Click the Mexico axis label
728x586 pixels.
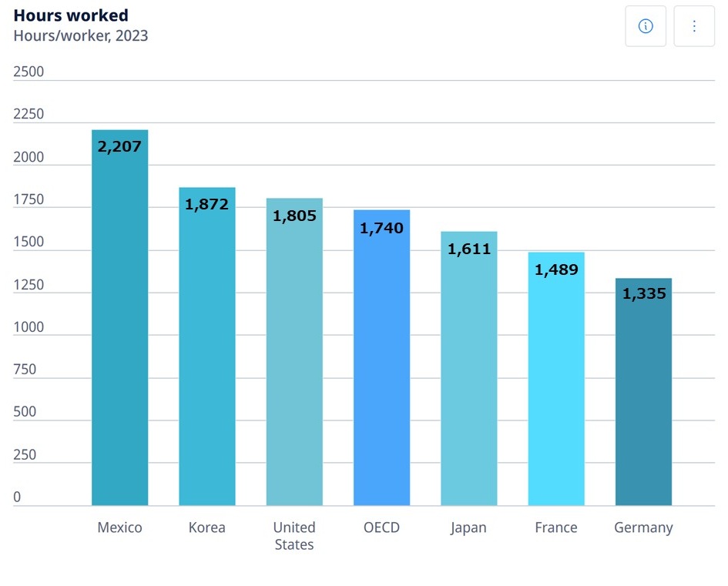tap(120, 527)
